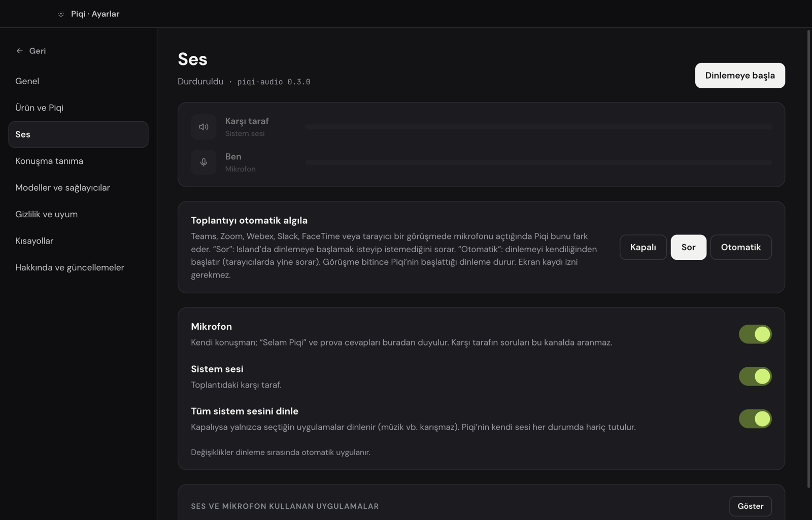Expand apps list with Göster button
The width and height of the screenshot is (812, 520).
tap(751, 506)
